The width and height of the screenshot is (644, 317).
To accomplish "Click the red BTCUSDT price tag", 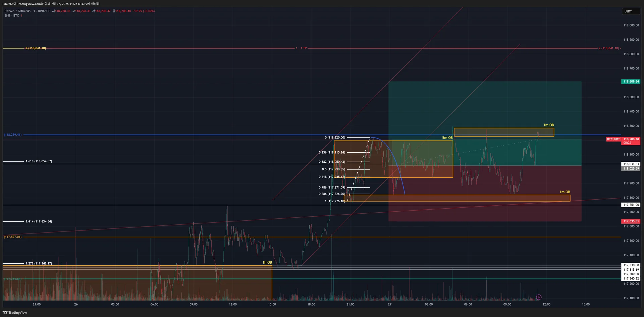I will click(613, 139).
